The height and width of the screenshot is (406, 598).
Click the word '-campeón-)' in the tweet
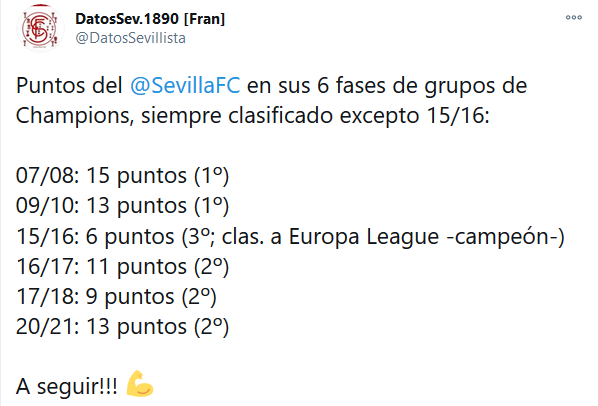pos(505,236)
